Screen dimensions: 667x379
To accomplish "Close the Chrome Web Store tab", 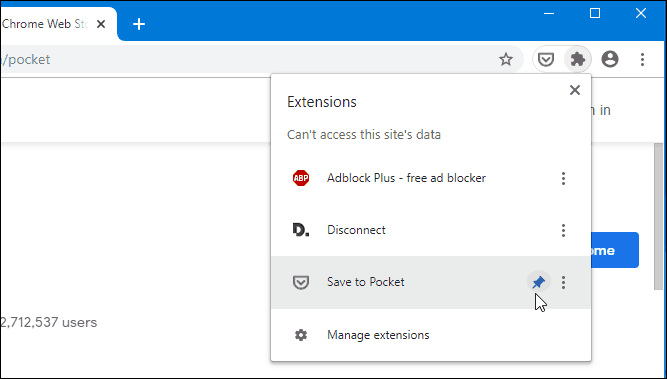I will (x=101, y=24).
